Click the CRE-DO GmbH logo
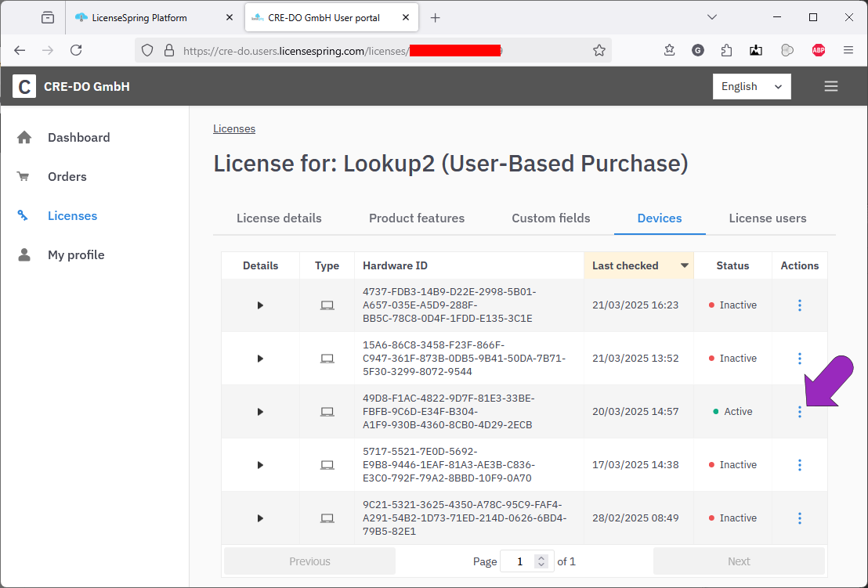 pos(24,86)
